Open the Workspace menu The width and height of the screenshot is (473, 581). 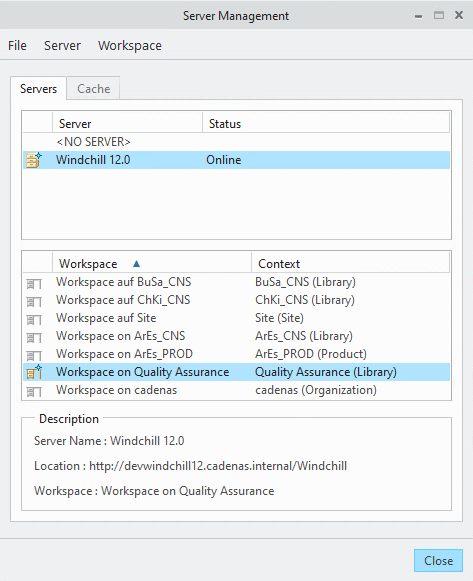pos(130,46)
